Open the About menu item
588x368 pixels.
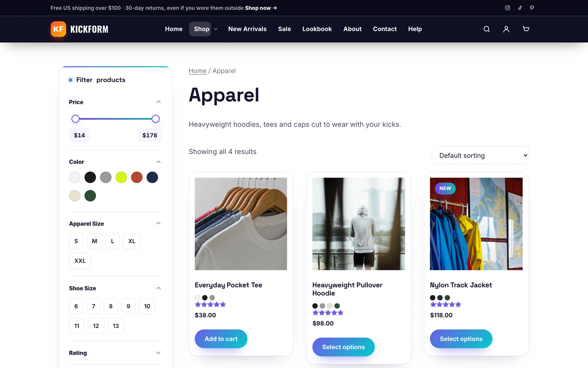(352, 29)
